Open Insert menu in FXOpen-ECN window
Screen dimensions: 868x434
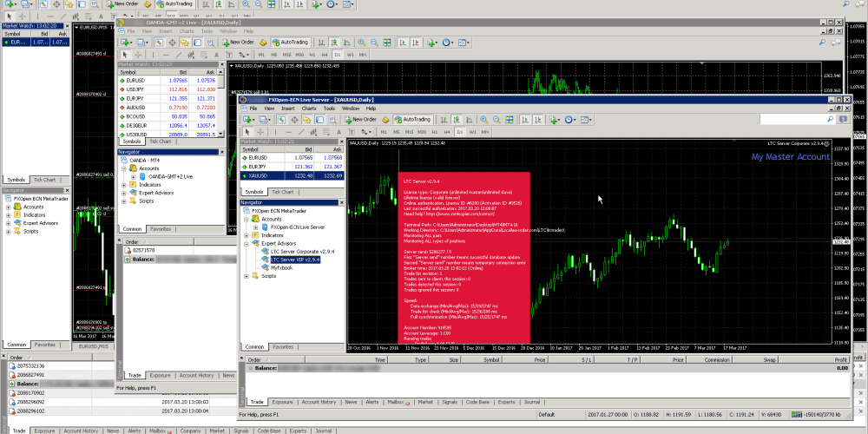(x=288, y=108)
